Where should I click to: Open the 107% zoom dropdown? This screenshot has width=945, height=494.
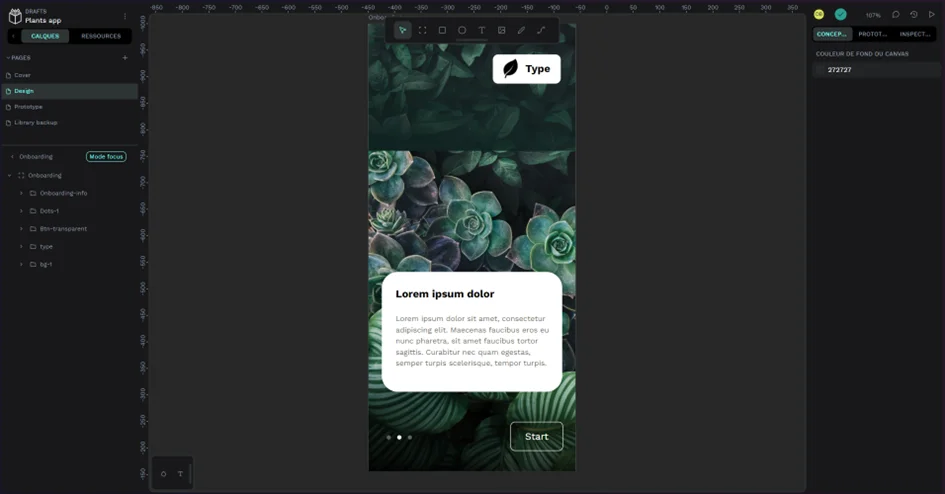click(x=873, y=15)
